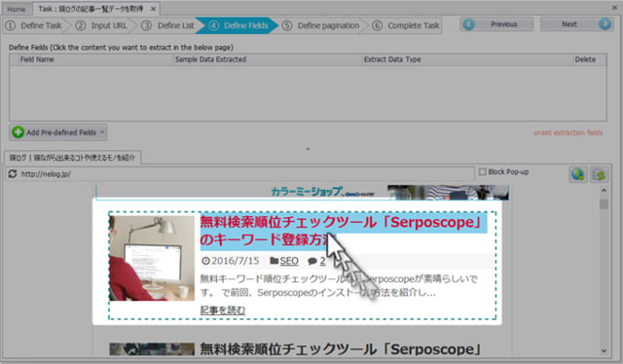The image size is (623, 364).
Task: Open the Add Pre-defined Fields dropdown arrow
Action: [102, 132]
